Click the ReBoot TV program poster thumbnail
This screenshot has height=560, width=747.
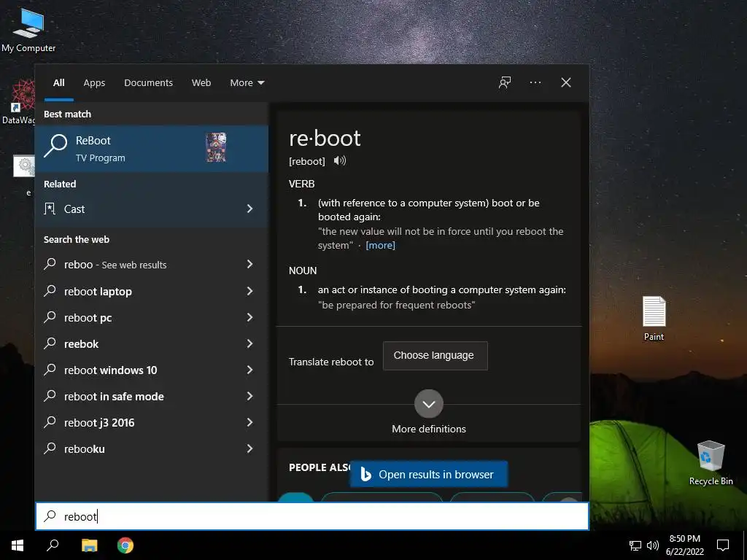(216, 147)
